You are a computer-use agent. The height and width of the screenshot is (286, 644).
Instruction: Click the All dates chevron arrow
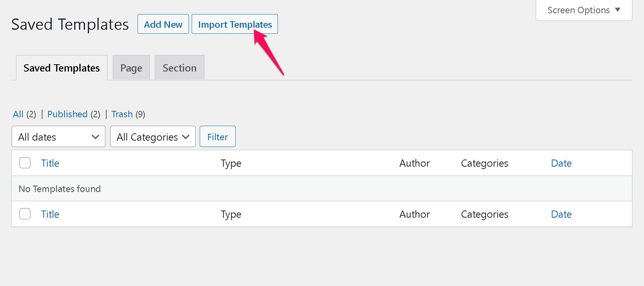(x=95, y=137)
